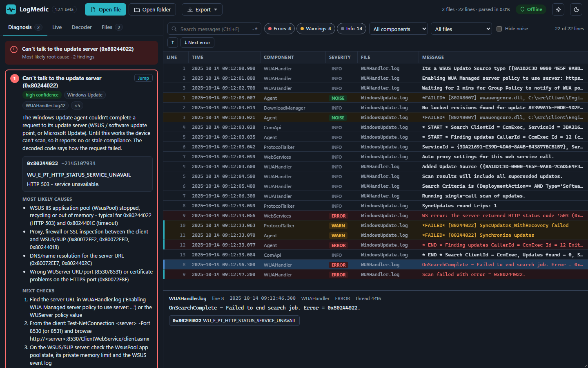Click the Windows Update tag chip
Screen dimensions: 588x368
tap(85, 95)
